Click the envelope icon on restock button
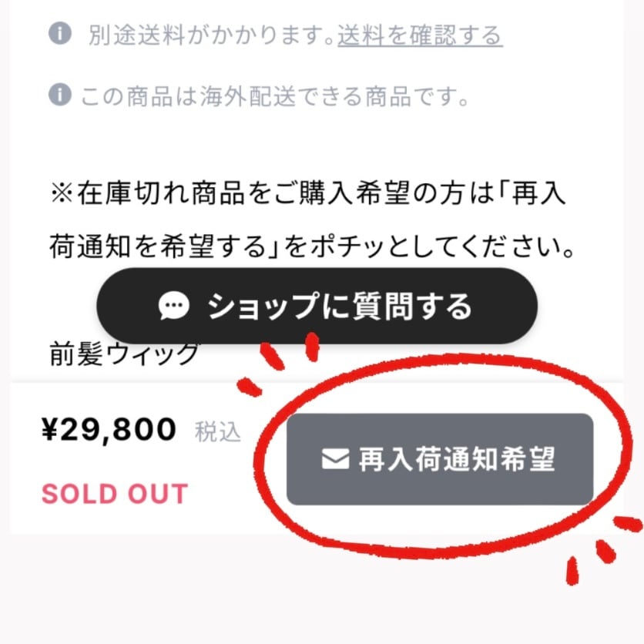The image size is (644, 644). pyautogui.click(x=335, y=459)
